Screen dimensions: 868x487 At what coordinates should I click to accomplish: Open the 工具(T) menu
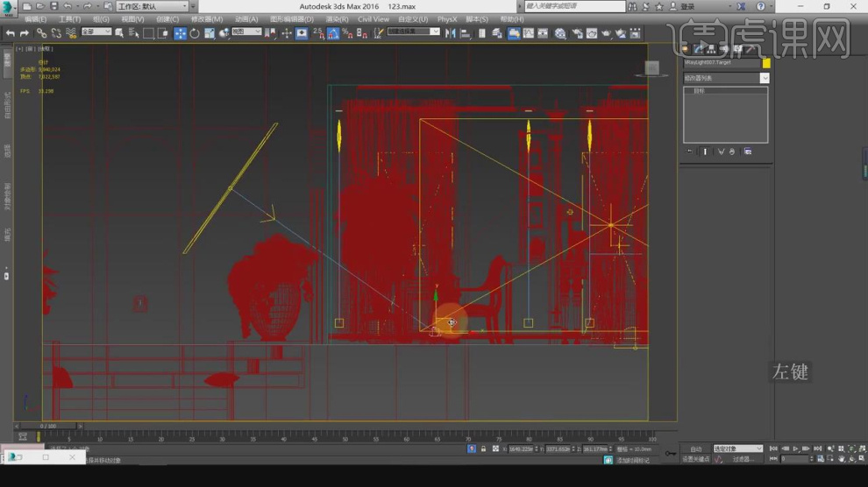pyautogui.click(x=70, y=19)
